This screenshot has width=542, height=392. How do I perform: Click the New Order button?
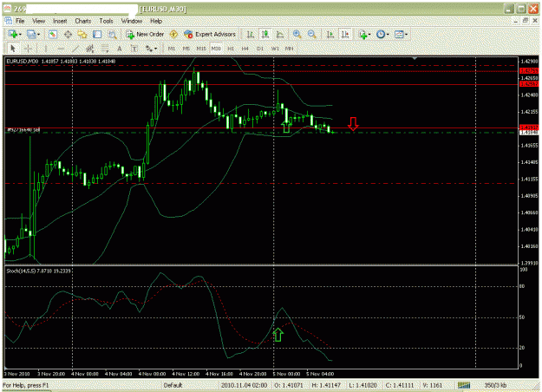[x=145, y=34]
